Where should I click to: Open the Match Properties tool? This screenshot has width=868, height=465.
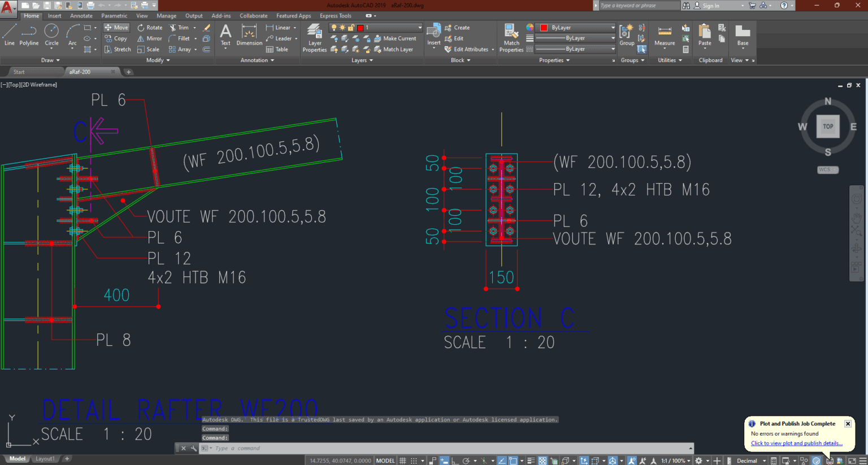[510, 36]
